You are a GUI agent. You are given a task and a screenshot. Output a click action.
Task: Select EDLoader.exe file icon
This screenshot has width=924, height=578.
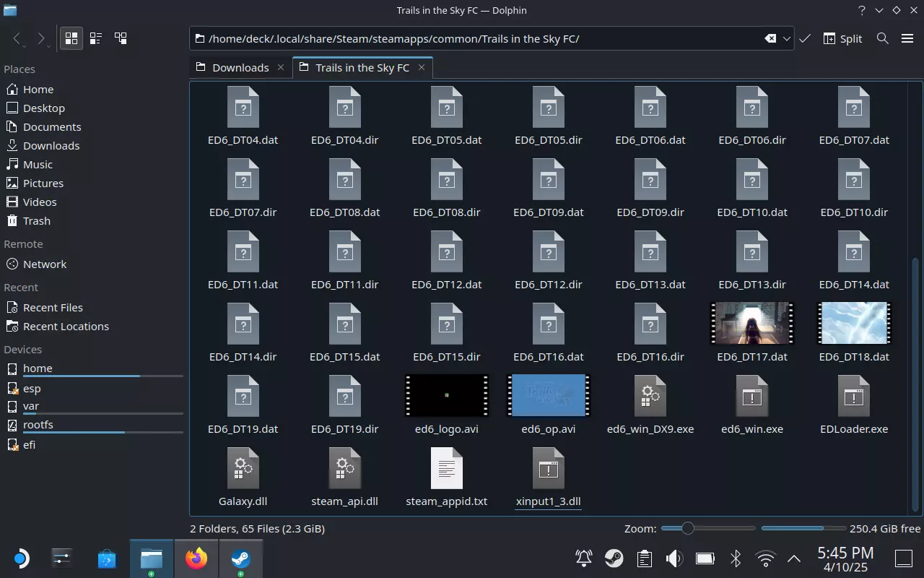pos(854,395)
